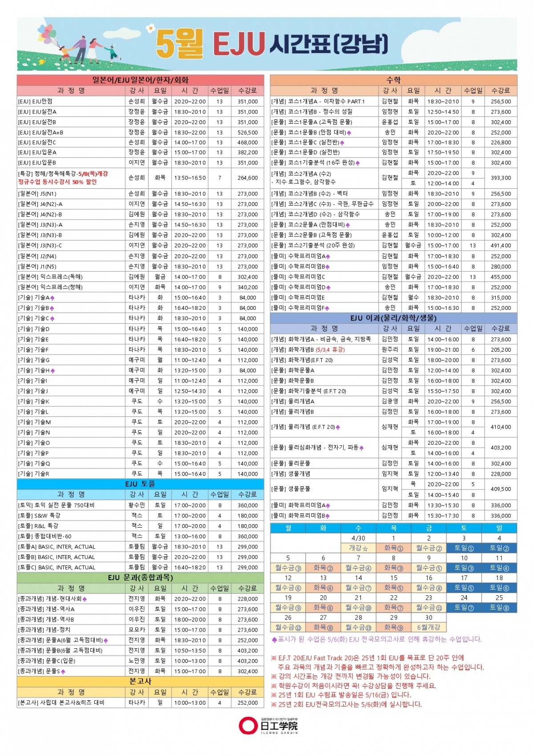Click the course name "[기술] 기술R"
Viewport: 534px width, 756px height.
point(34,474)
